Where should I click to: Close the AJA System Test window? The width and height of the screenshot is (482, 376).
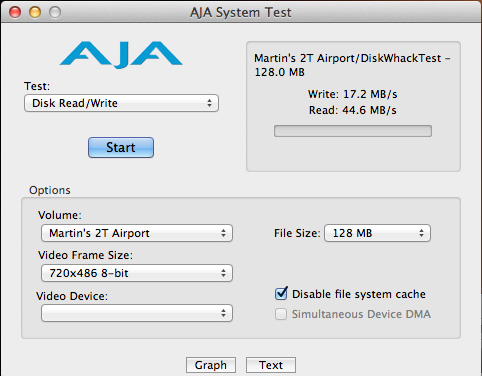[15, 12]
